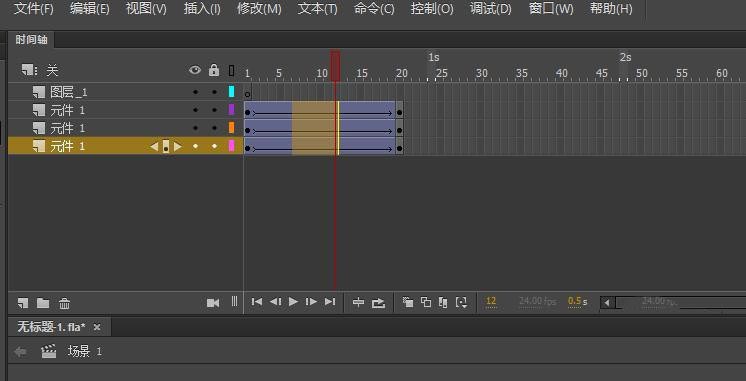Click the 0.5 s elapsed time value
The image size is (746, 381).
coord(578,301)
